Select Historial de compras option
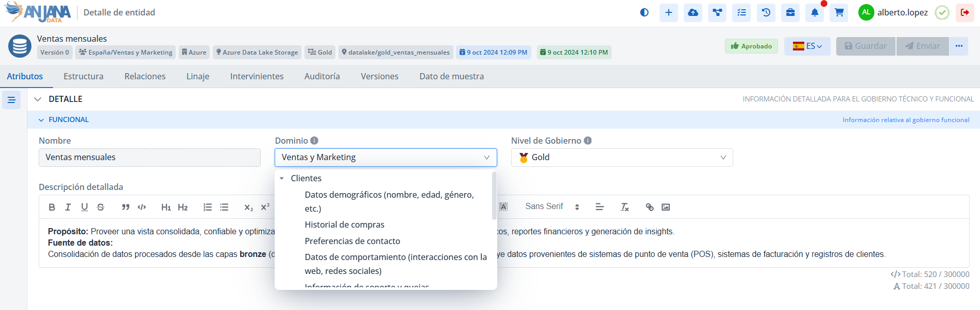This screenshot has width=980, height=310. [x=344, y=225]
